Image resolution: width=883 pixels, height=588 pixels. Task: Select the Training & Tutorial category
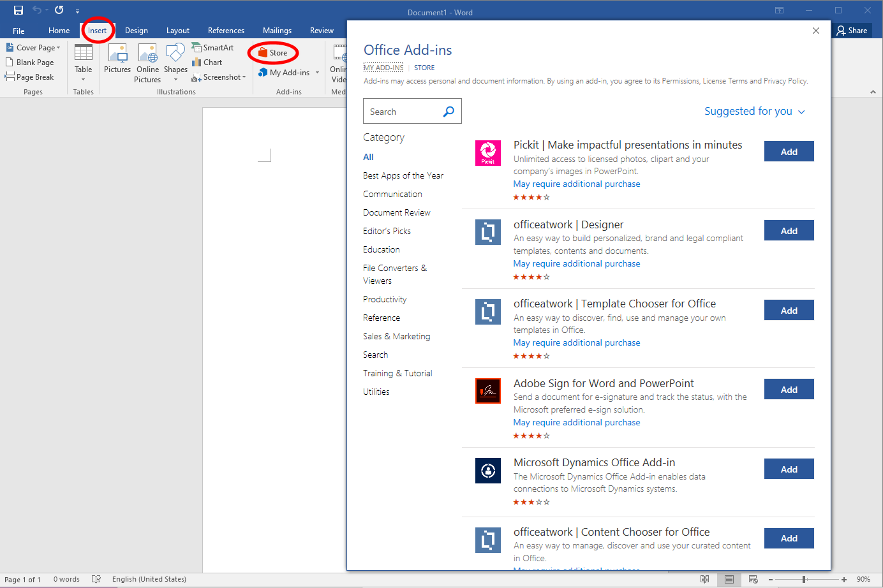397,373
